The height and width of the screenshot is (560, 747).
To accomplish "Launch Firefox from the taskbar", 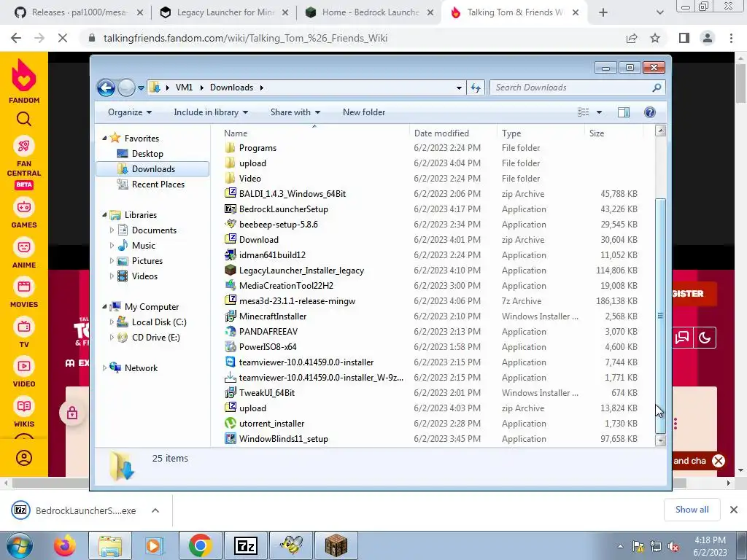I will tap(65, 545).
